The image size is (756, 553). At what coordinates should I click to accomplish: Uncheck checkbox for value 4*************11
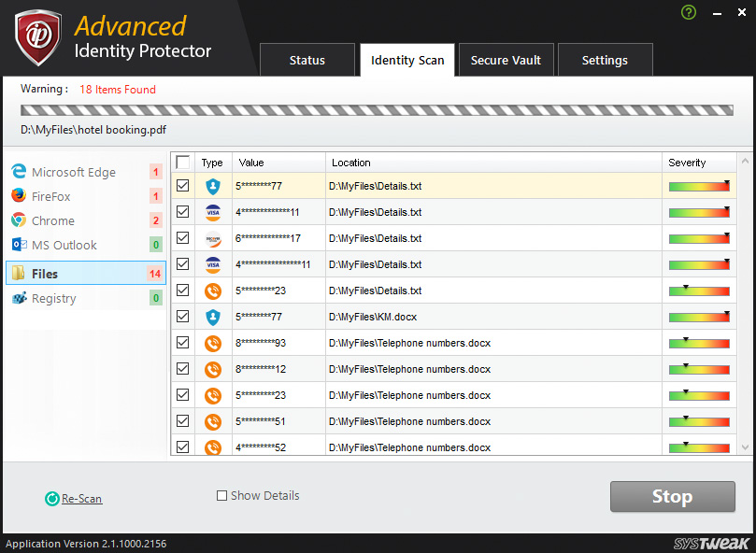[183, 212]
